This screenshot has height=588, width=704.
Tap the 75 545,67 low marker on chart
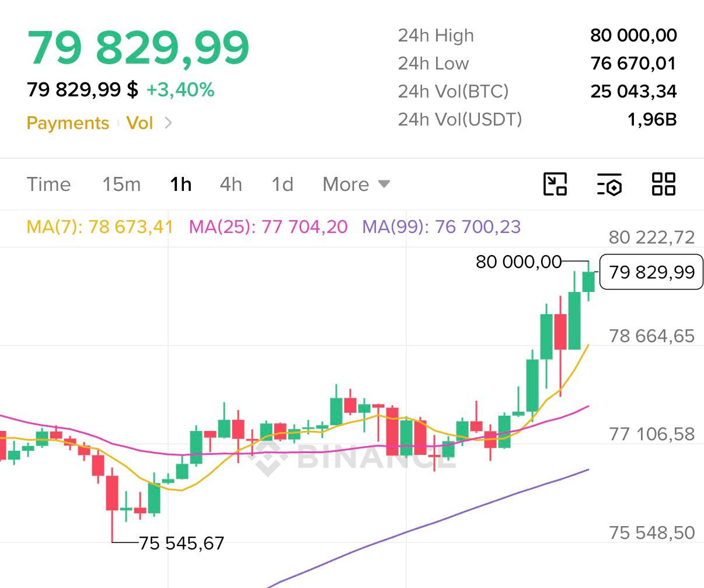(182, 543)
